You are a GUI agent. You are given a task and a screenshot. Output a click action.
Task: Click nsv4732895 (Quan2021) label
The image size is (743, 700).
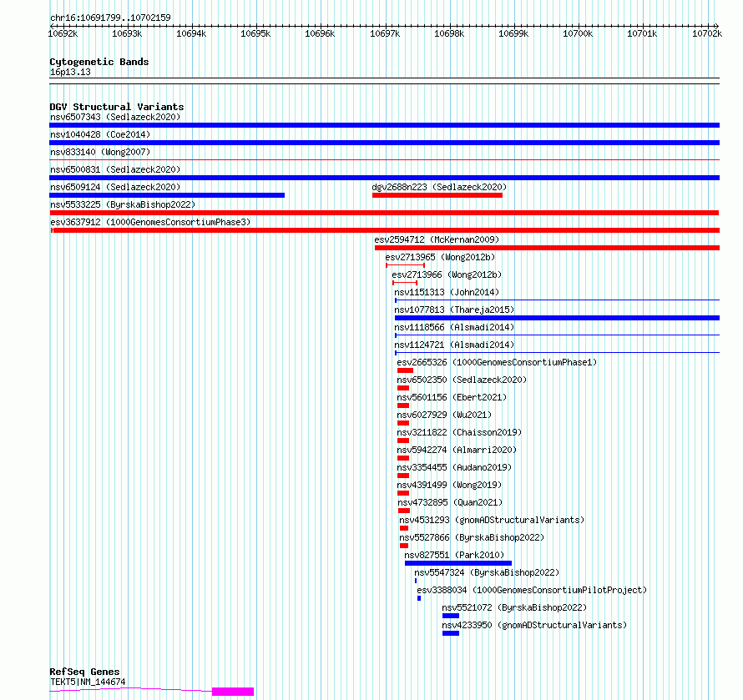450,502
